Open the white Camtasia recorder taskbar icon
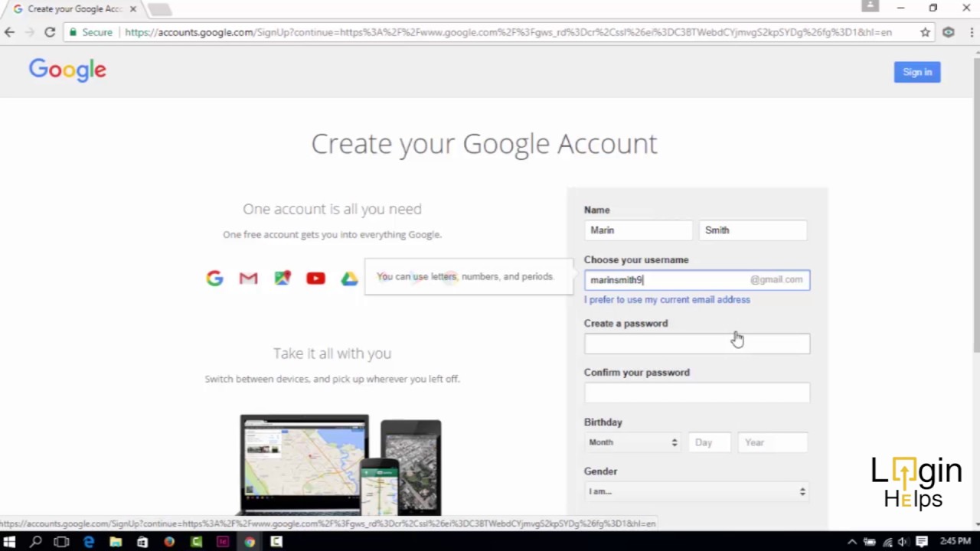The height and width of the screenshot is (551, 980). point(276,542)
